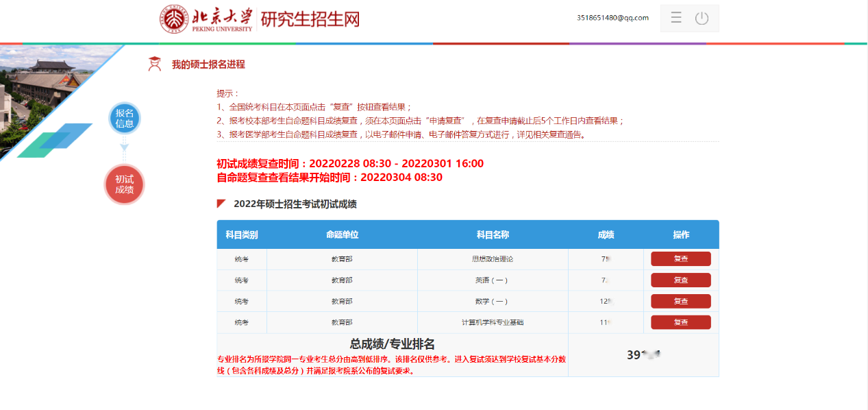868x410 pixels.
Task: Click hint line 1 about 全国统考科目
Action: pyautogui.click(x=314, y=107)
